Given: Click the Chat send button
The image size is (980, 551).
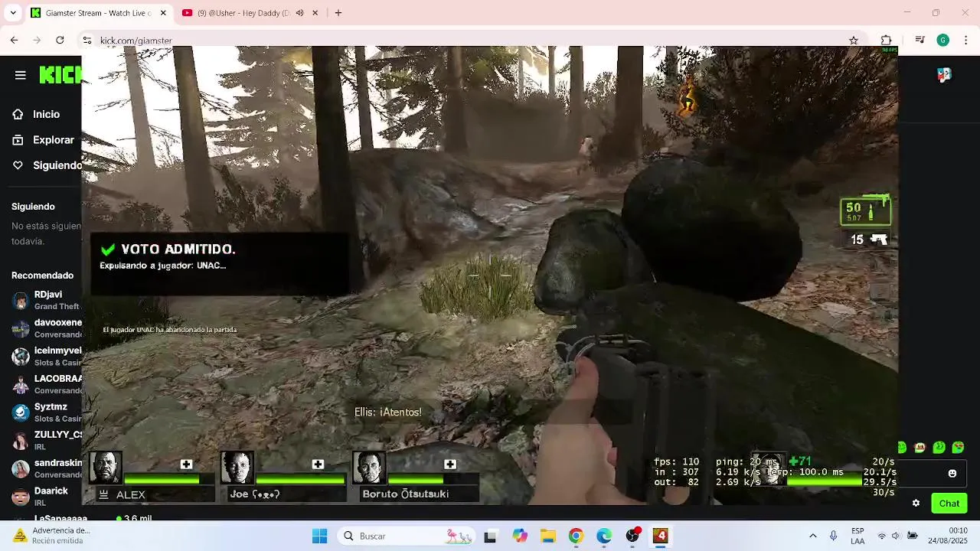Looking at the screenshot, I should (x=949, y=503).
